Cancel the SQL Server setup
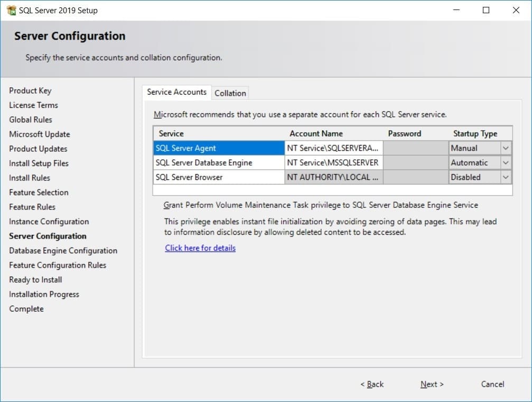This screenshot has height=402, width=532. click(491, 384)
